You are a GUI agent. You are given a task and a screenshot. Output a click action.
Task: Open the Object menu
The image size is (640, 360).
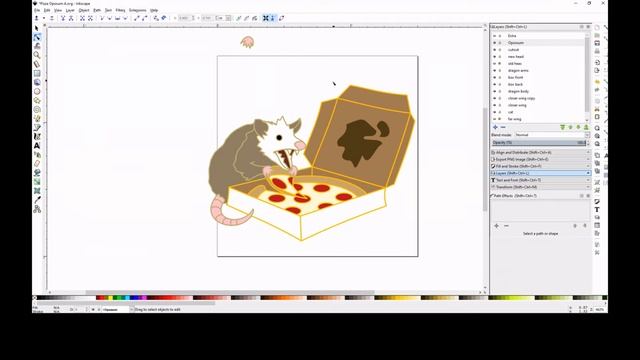[84, 10]
